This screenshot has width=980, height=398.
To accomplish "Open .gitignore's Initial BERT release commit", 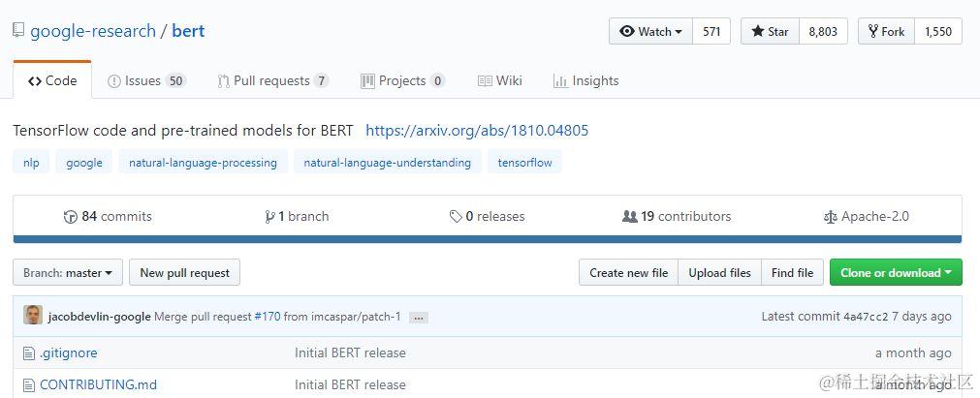I will 350,353.
